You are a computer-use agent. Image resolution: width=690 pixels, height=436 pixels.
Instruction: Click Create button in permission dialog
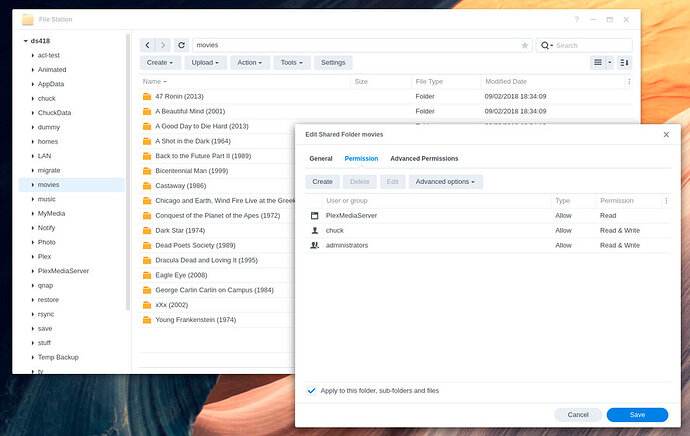(323, 182)
